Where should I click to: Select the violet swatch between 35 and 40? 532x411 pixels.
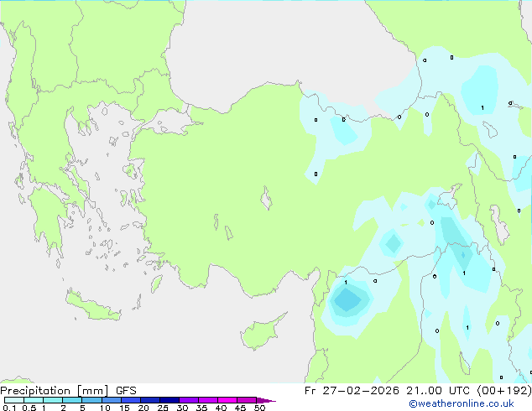point(207,400)
